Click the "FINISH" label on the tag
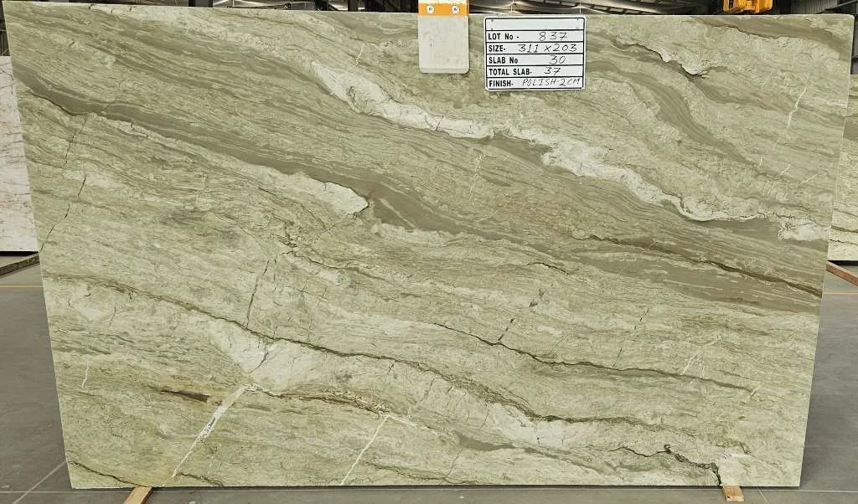858x504 pixels. [x=500, y=83]
